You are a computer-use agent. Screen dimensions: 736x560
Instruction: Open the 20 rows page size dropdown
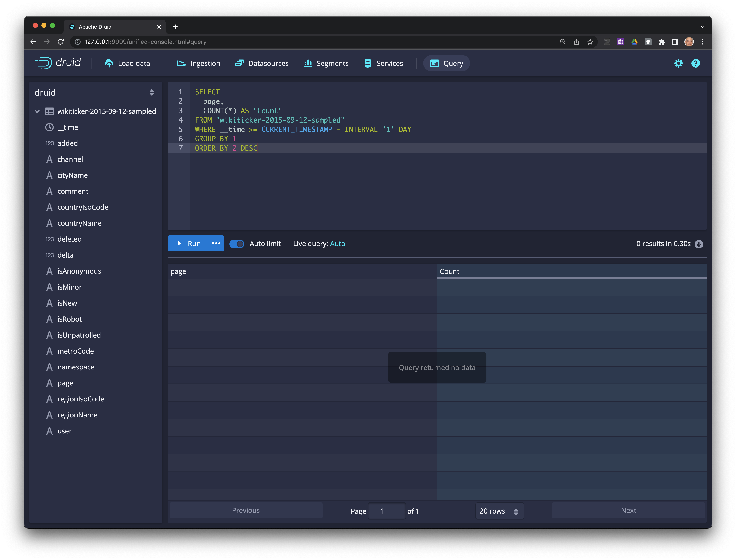[x=499, y=511]
